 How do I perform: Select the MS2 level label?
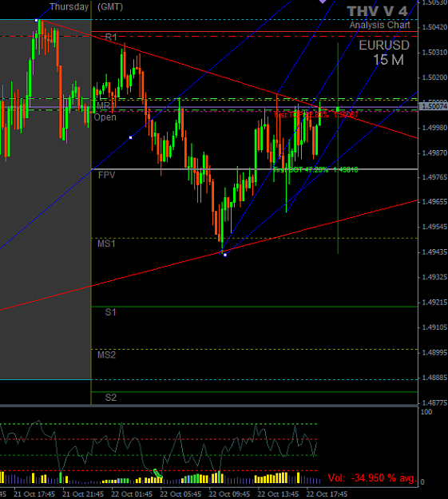coord(107,354)
